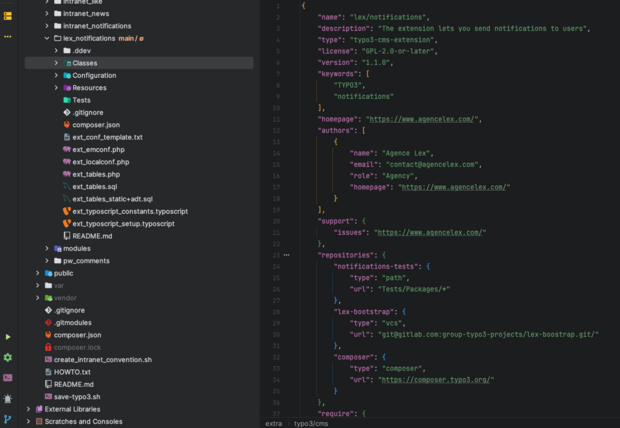Screen dimensions: 620x428
Task: Open the homepage URL link on line 11
Action: pos(422,119)
